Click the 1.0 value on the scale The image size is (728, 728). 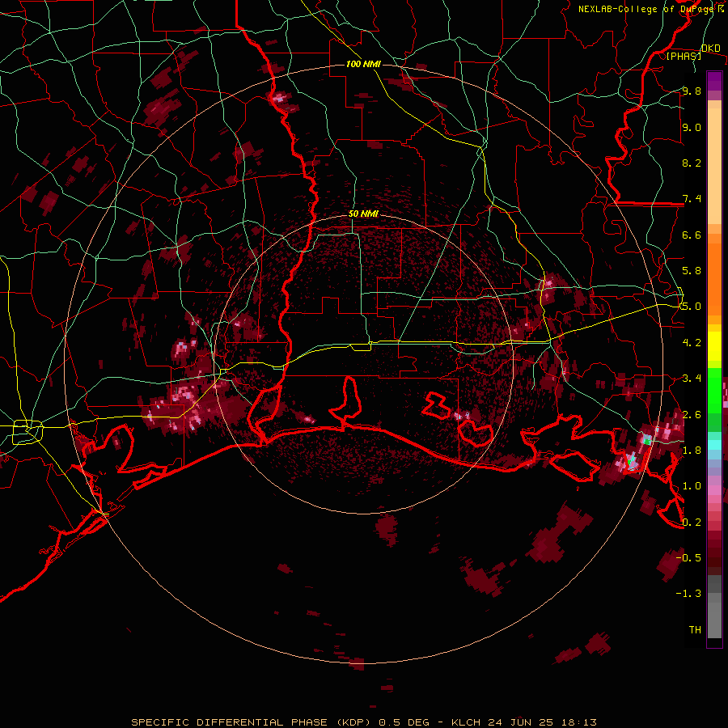pos(692,486)
